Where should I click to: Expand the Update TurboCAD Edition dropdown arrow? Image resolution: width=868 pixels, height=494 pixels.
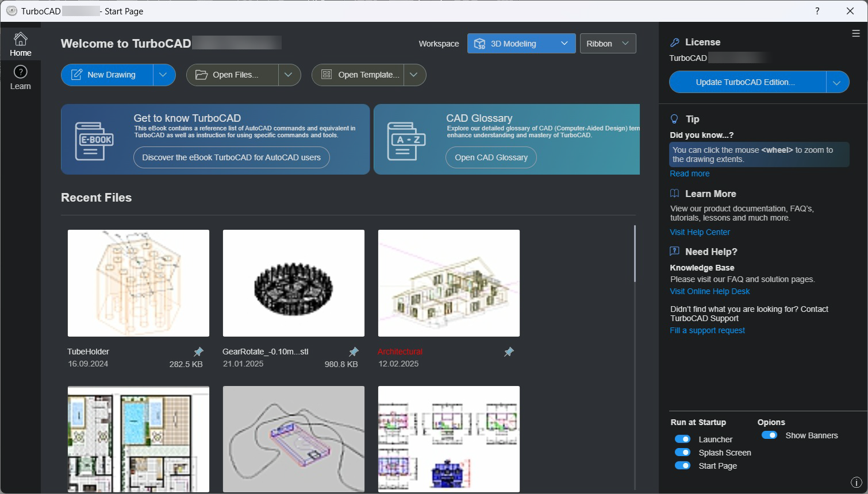pyautogui.click(x=838, y=82)
